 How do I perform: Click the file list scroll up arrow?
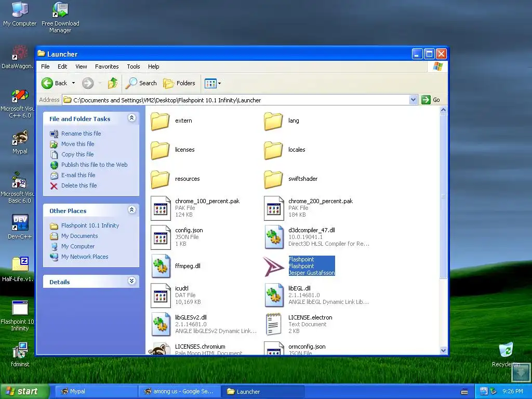(x=443, y=110)
